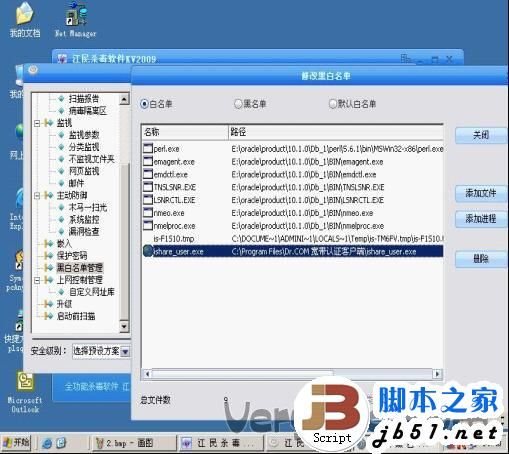The width and height of the screenshot is (509, 454).
Task: Select the is-F1510.tmp row name
Action: click(x=174, y=239)
